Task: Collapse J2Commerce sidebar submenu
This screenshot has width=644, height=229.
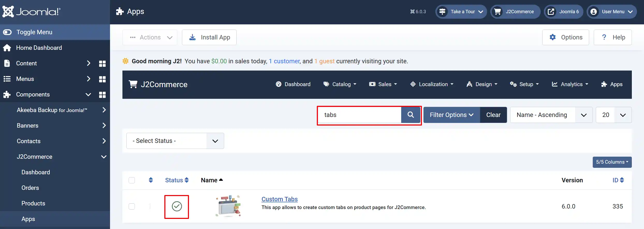Action: coord(104,157)
